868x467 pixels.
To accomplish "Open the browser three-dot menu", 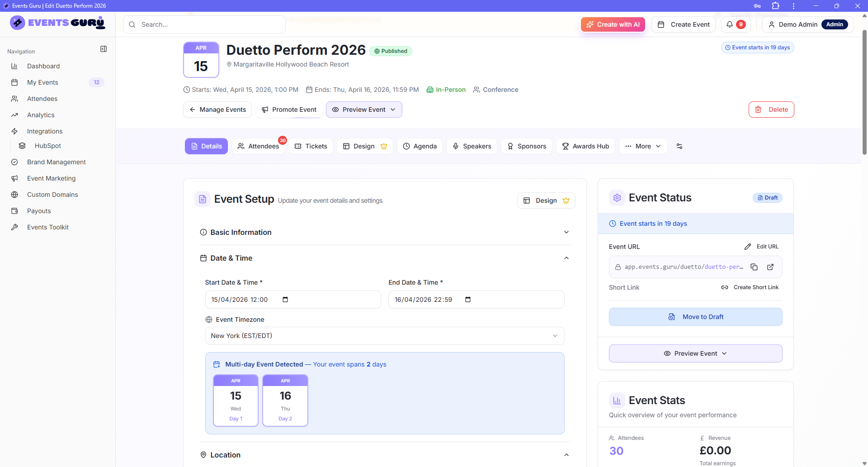I will [x=793, y=6].
